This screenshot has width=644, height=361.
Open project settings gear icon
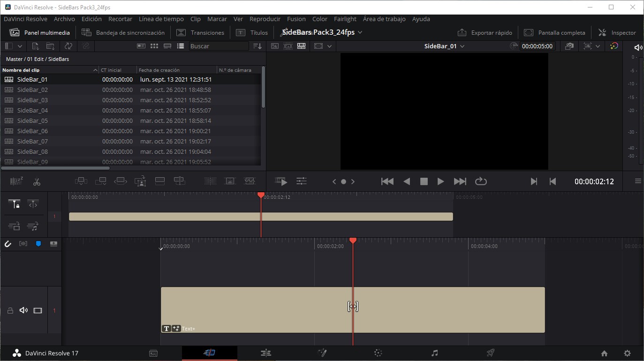627,353
